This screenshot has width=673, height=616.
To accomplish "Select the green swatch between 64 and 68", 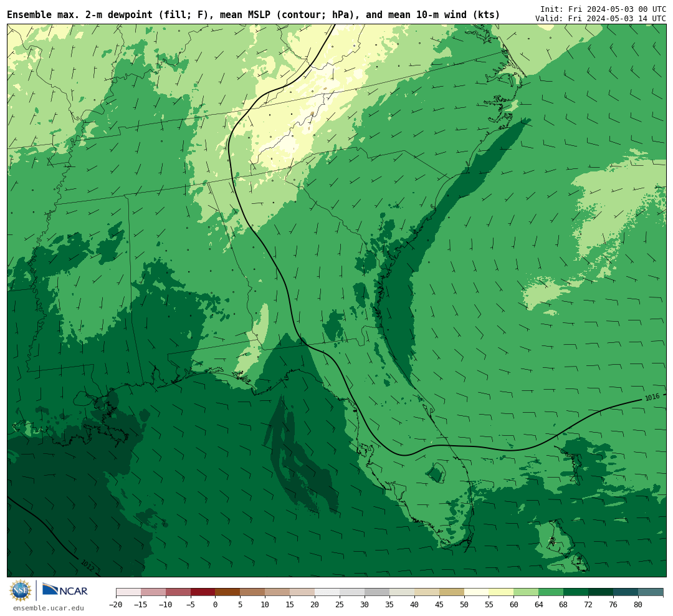I will pyautogui.click(x=551, y=592).
